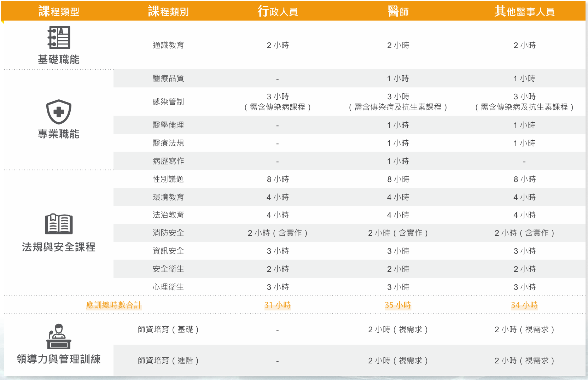Select the 師資培育（進階）row label
The height and width of the screenshot is (380, 588).
pyautogui.click(x=168, y=361)
